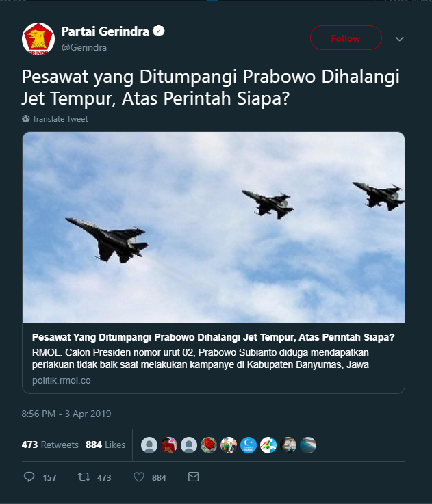View the 473 Retweets list
The image size is (432, 504).
[50, 445]
